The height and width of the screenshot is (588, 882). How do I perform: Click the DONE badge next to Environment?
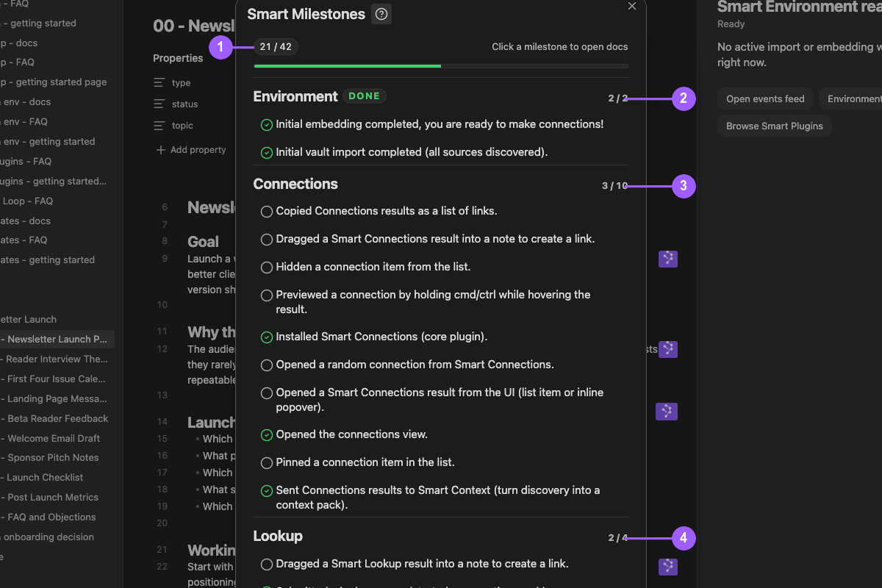(365, 96)
